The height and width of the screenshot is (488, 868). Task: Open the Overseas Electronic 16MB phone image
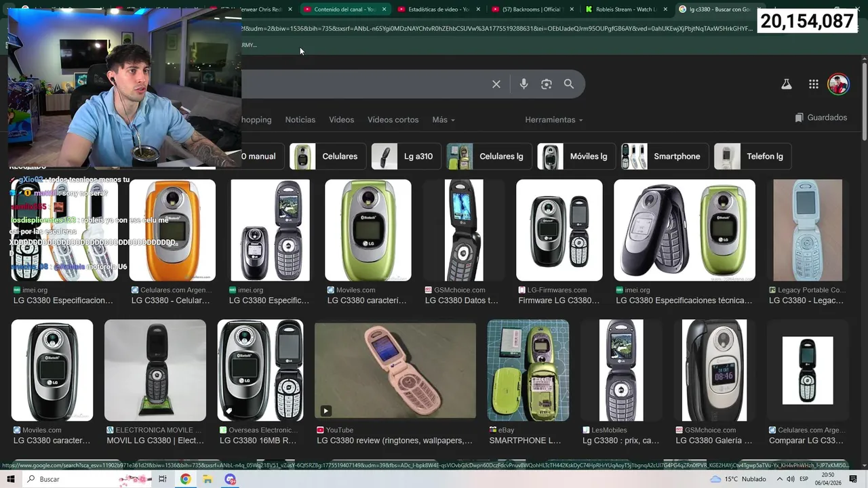click(x=260, y=370)
